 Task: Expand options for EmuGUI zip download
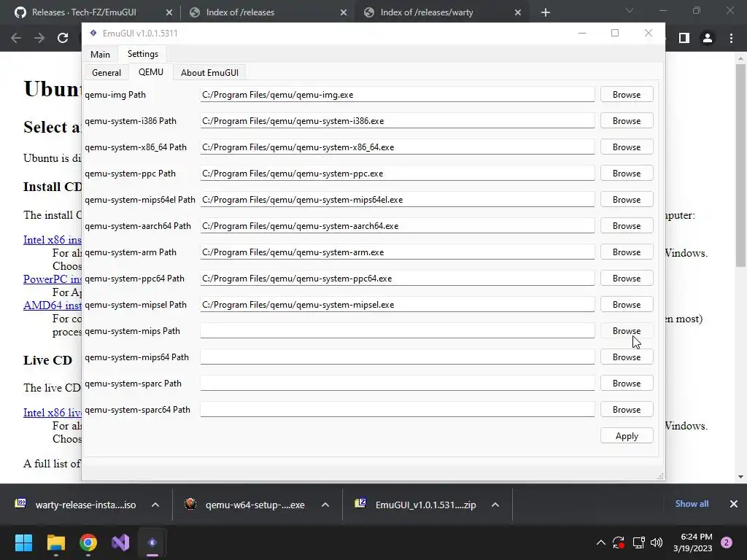(x=495, y=505)
